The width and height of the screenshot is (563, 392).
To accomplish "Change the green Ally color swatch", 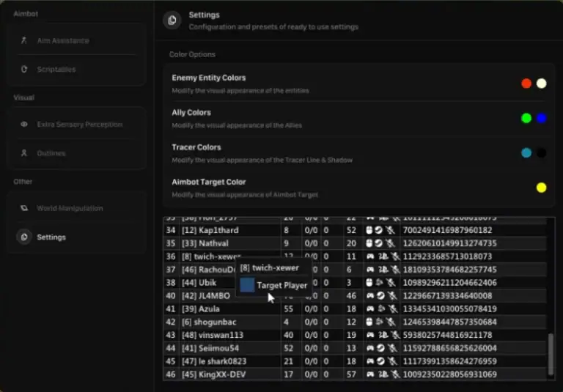I will coord(526,118).
